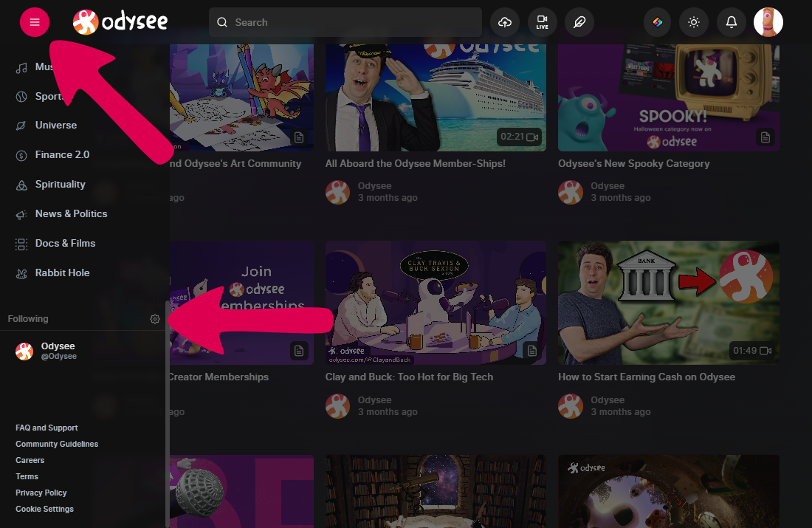Screen dimensions: 812x528
Task: Open Odysee channel name under Member-Ships video
Action: tap(374, 186)
